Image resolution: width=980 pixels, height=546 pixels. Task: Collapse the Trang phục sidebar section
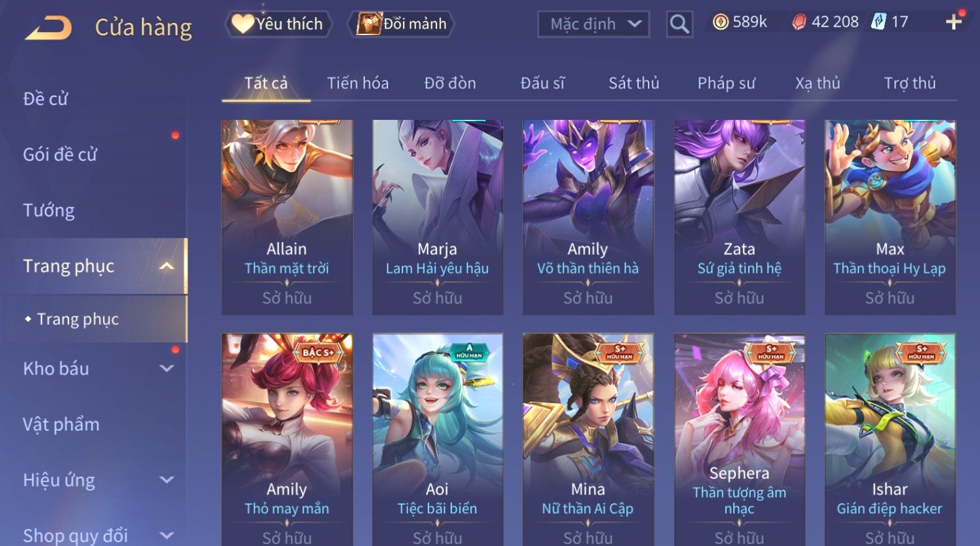point(167,266)
